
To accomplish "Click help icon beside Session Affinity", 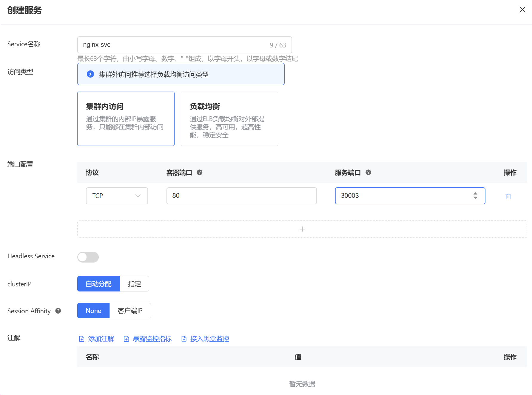I will (x=58, y=311).
